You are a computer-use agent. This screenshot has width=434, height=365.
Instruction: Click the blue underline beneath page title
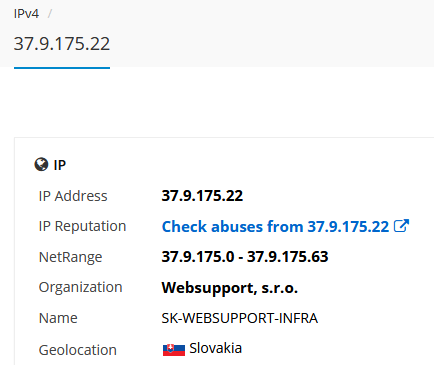click(62, 68)
